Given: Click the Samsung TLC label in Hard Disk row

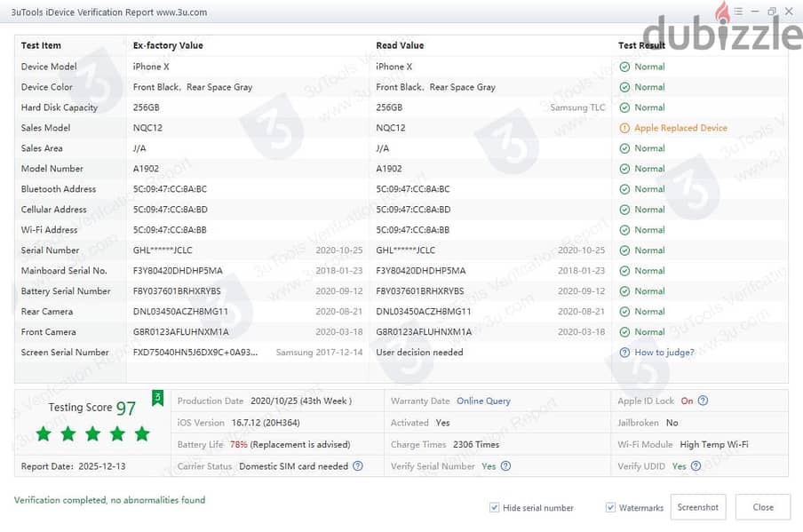Looking at the screenshot, I should [577, 107].
